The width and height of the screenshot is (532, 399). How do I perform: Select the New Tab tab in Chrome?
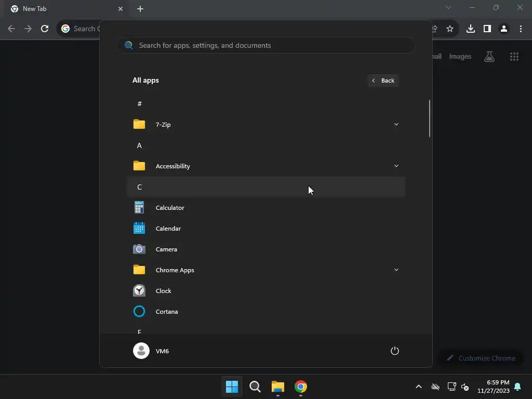click(x=66, y=9)
